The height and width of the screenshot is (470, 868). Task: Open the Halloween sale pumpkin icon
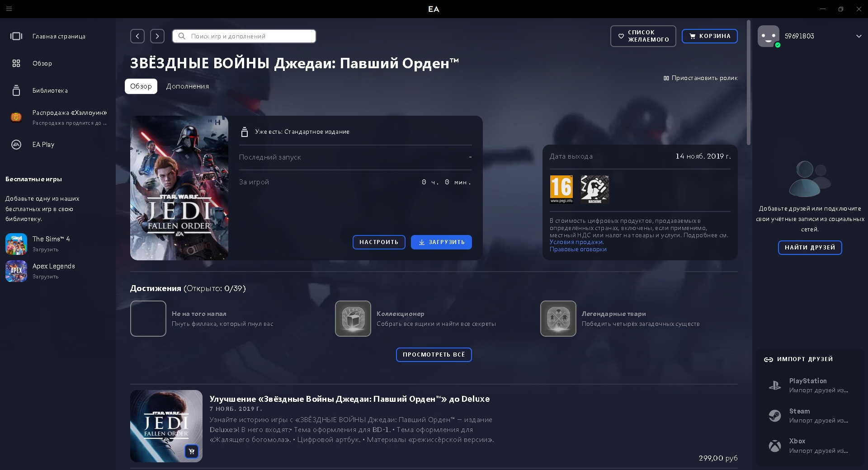click(16, 117)
